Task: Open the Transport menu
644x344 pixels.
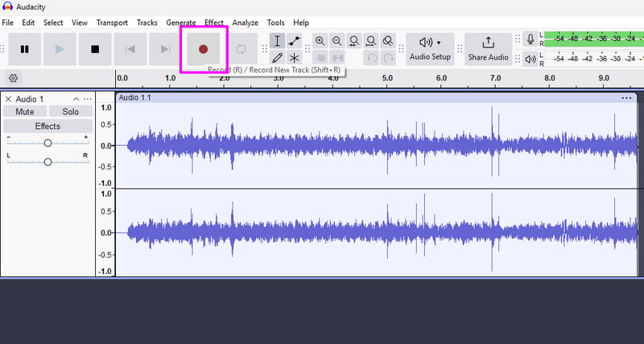Action: (x=112, y=23)
